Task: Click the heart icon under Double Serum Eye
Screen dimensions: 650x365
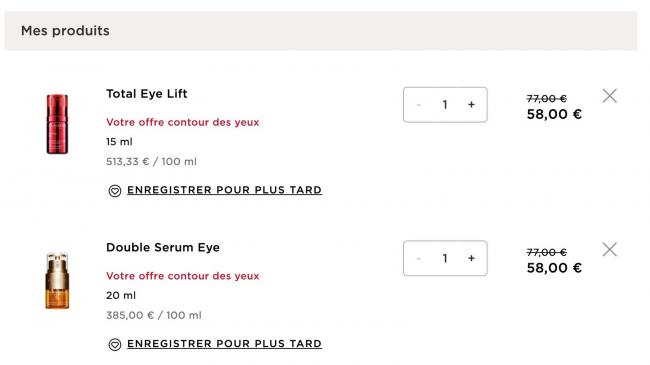Action: pos(115,344)
